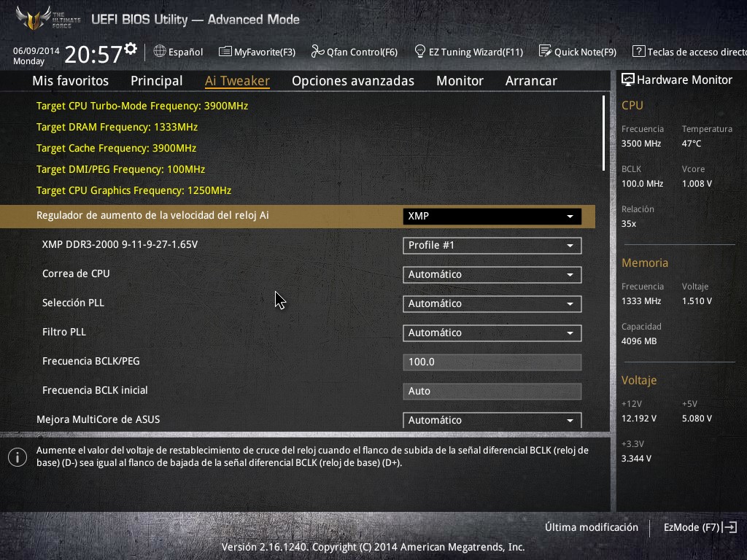Open Quick Note(F9)
Image resolution: width=747 pixels, height=560 pixels.
click(578, 52)
